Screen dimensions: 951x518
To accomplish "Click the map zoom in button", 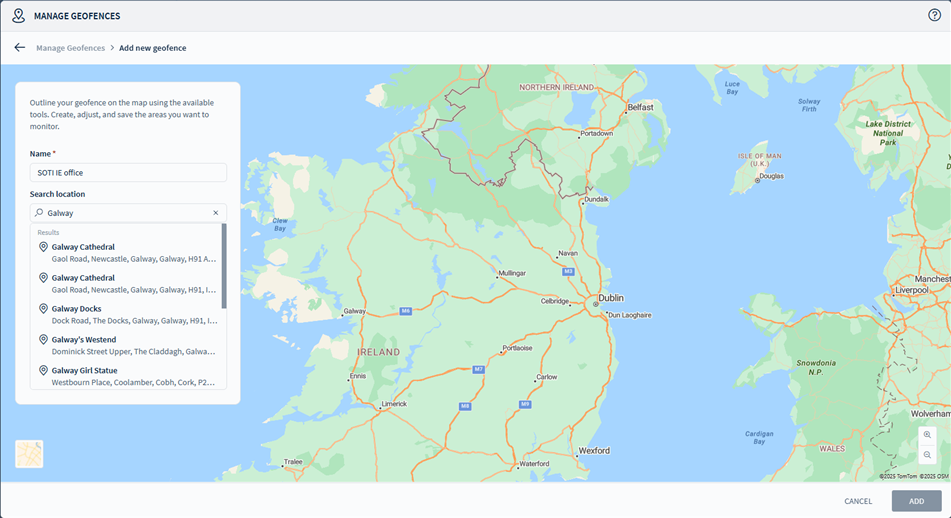I will 927,435.
